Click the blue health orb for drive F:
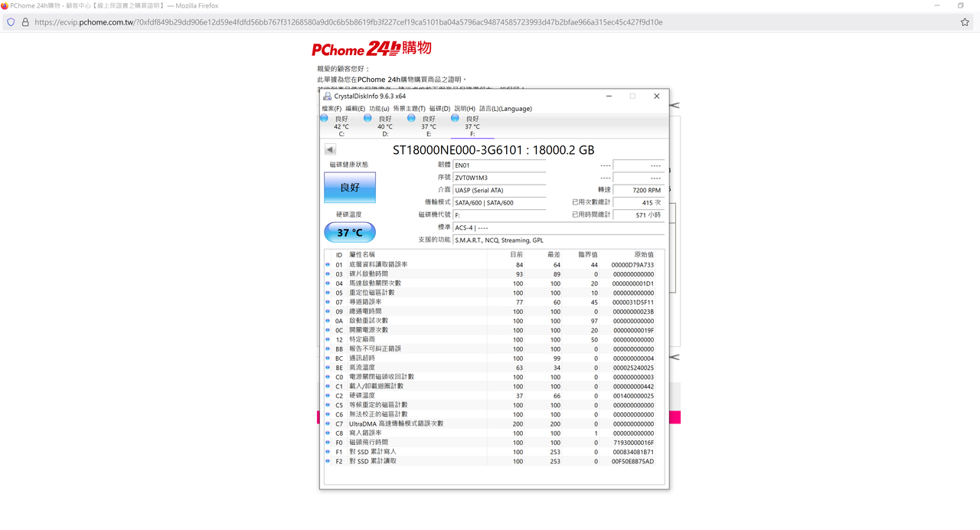 coord(456,119)
